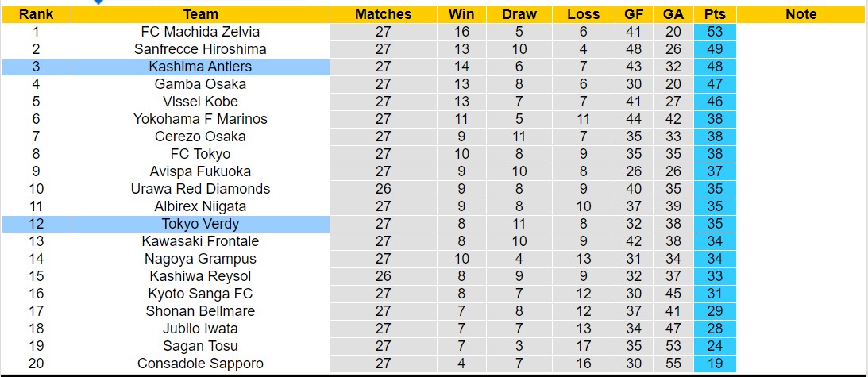Click the Rank column header

36,14
